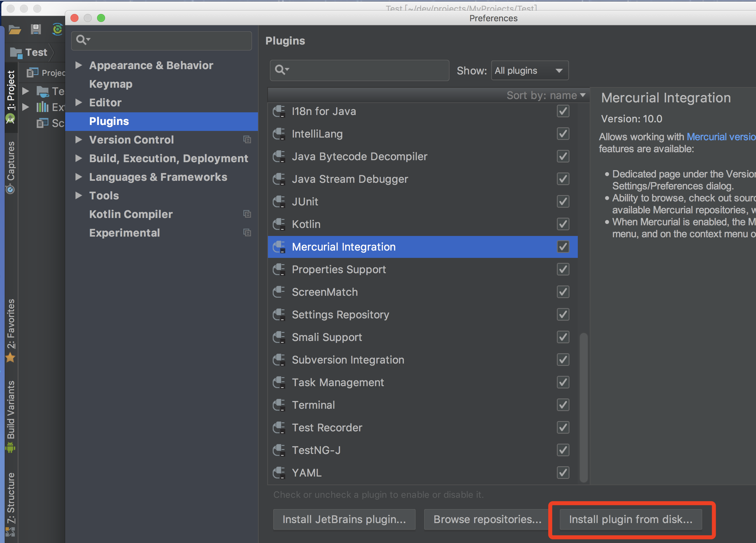756x543 pixels.
Task: Click inside the plugin search field
Action: click(359, 70)
